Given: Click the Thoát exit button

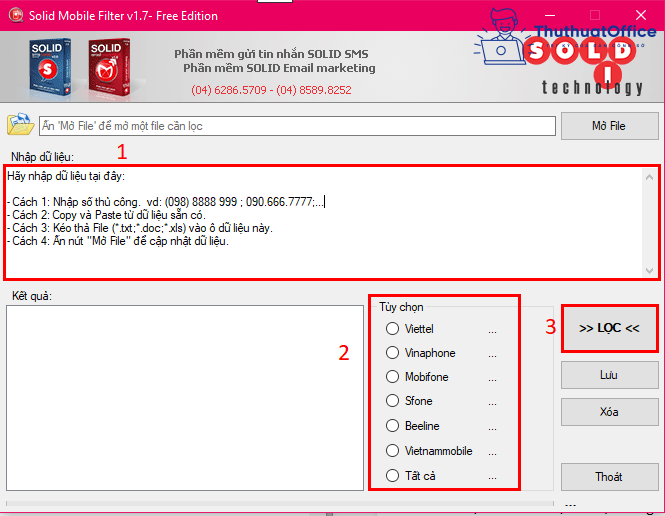Looking at the screenshot, I should point(609,476).
